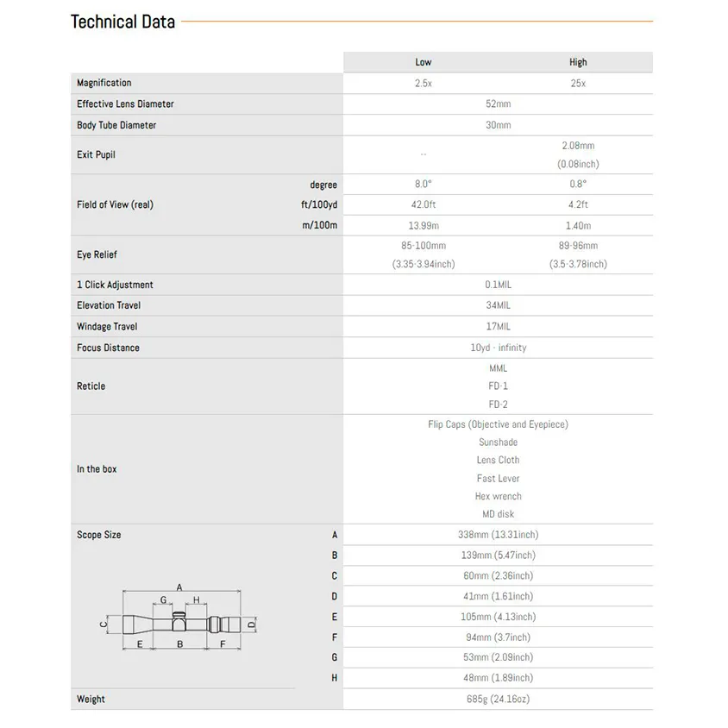Click the Body Tube Diameter label
728x728 pixels.
(x=116, y=125)
